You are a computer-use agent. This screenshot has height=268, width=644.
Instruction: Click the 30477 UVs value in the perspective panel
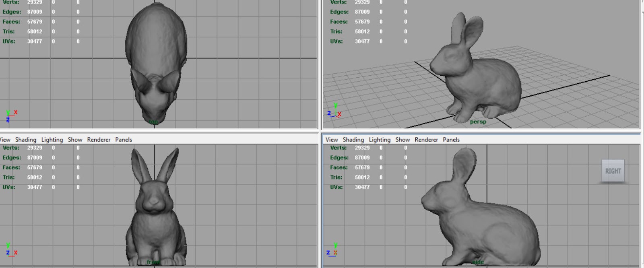tap(362, 41)
